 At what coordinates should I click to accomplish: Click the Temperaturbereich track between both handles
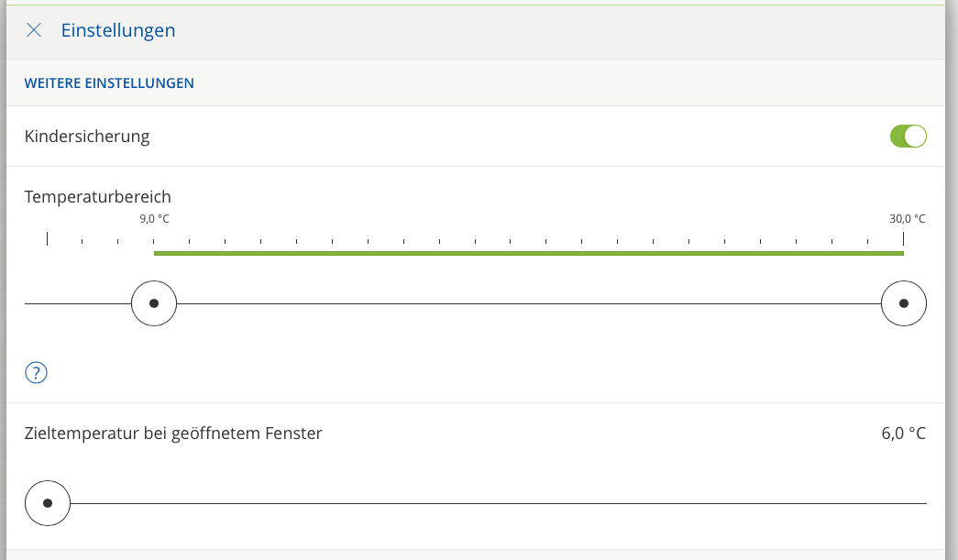(x=528, y=303)
